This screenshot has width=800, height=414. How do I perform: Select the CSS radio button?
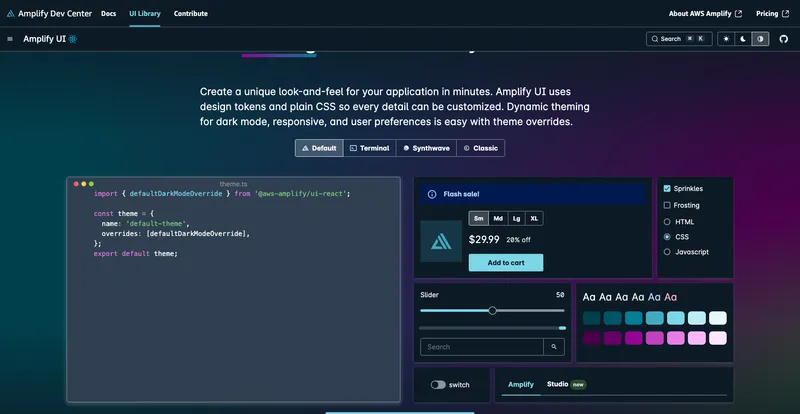[667, 237]
